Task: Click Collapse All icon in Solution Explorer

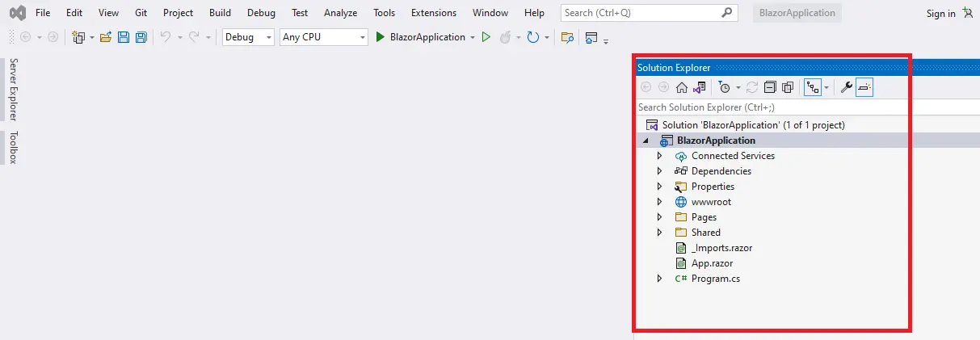Action: coord(770,87)
